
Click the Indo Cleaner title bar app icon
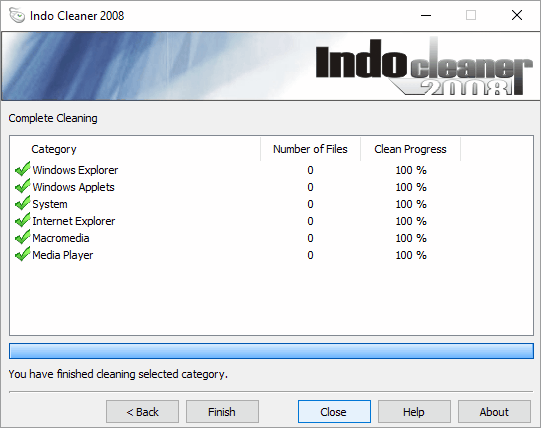17,16
